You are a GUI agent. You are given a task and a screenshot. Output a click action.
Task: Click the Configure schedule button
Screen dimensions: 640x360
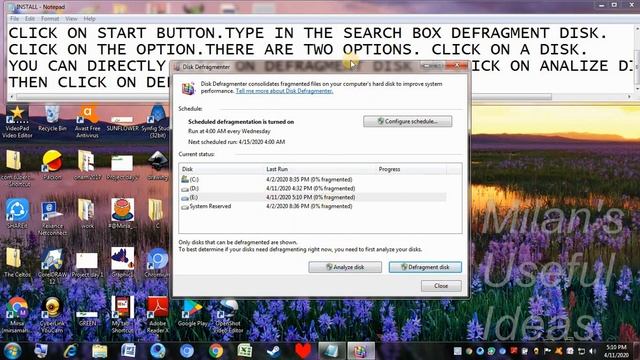pyautogui.click(x=407, y=121)
